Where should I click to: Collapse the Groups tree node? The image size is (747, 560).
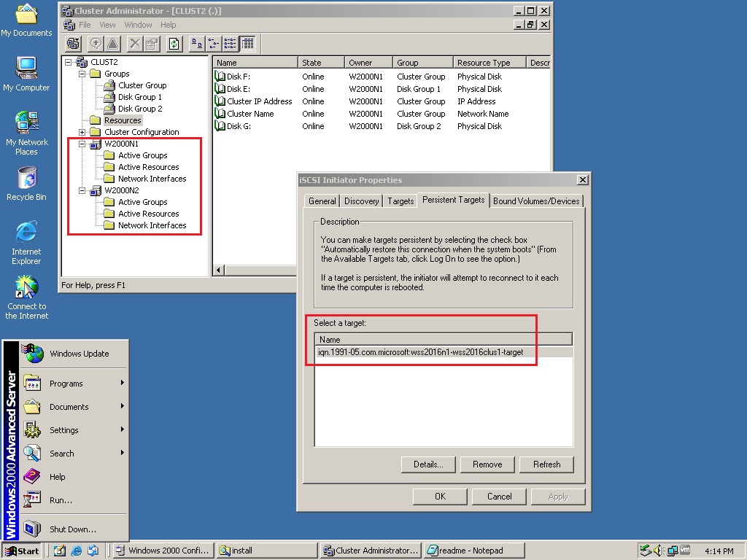tap(82, 74)
